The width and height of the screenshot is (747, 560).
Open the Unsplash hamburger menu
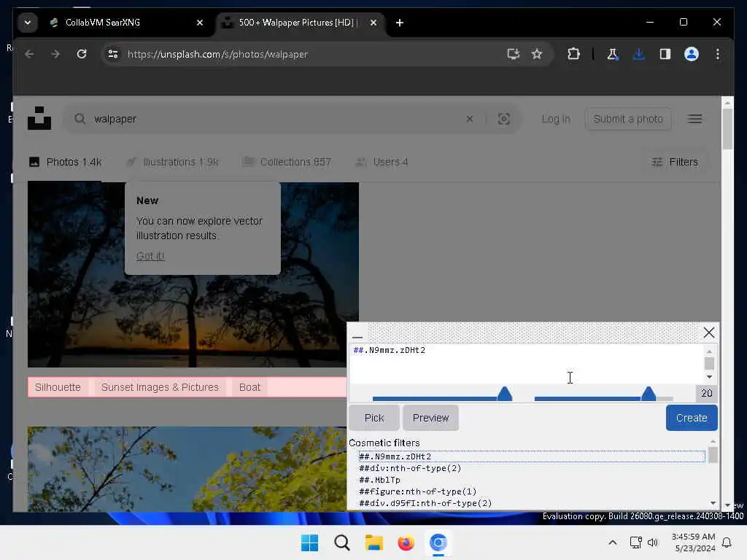pos(695,119)
